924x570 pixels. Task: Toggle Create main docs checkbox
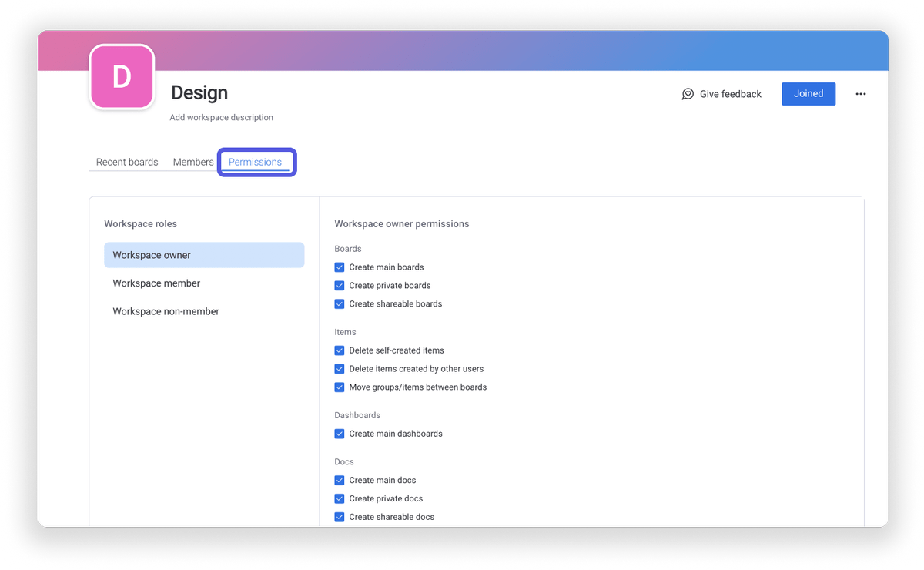click(x=340, y=481)
